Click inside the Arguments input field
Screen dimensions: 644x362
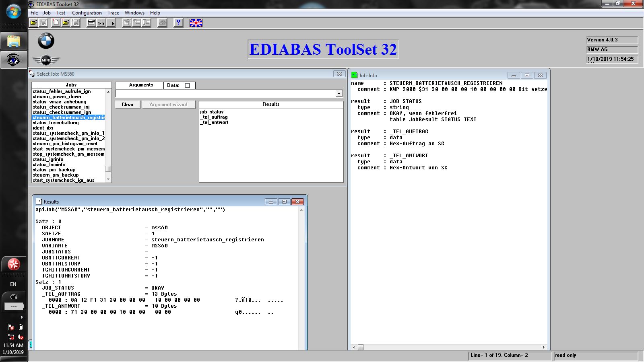[x=225, y=94]
